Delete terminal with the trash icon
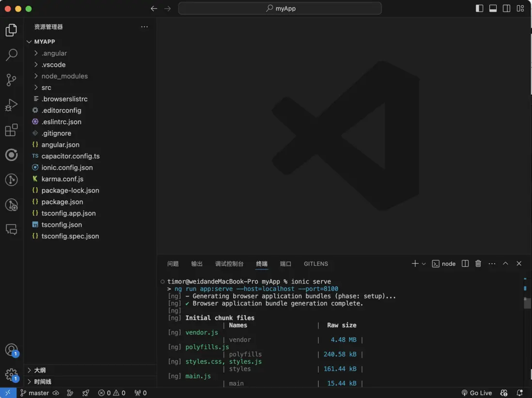Image resolution: width=532 pixels, height=398 pixels. (x=478, y=264)
